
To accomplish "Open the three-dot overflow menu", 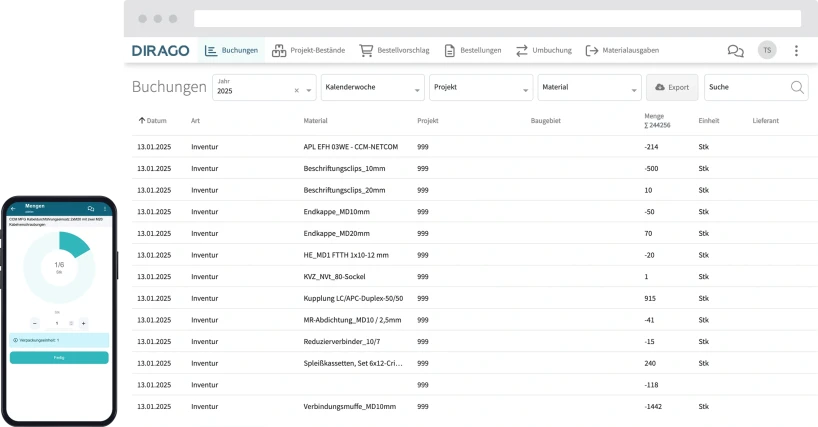I will click(796, 50).
